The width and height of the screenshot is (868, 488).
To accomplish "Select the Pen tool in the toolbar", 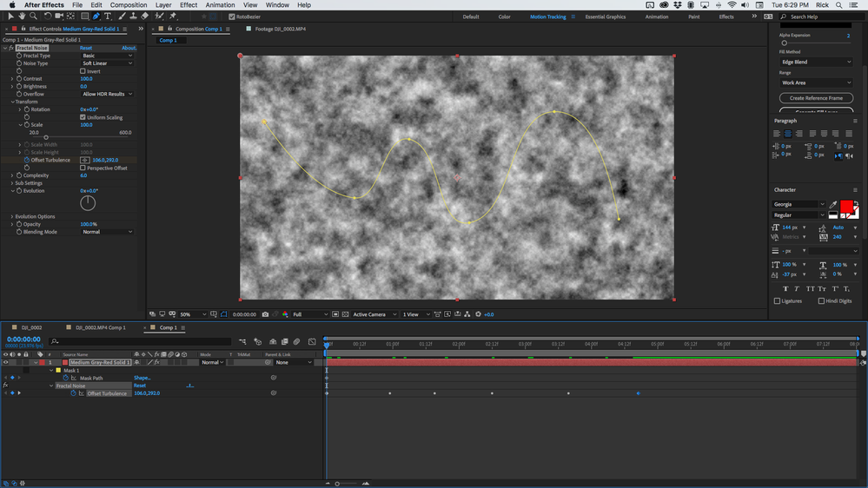I will coord(96,16).
